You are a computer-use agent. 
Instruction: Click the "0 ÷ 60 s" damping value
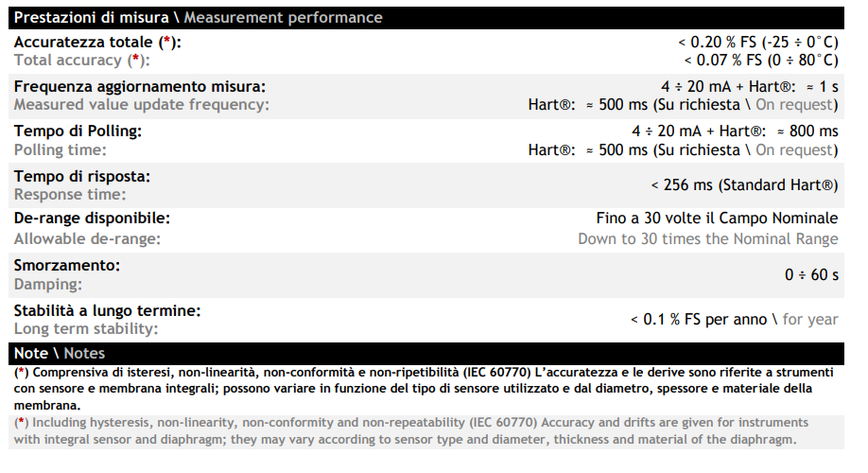tap(811, 274)
